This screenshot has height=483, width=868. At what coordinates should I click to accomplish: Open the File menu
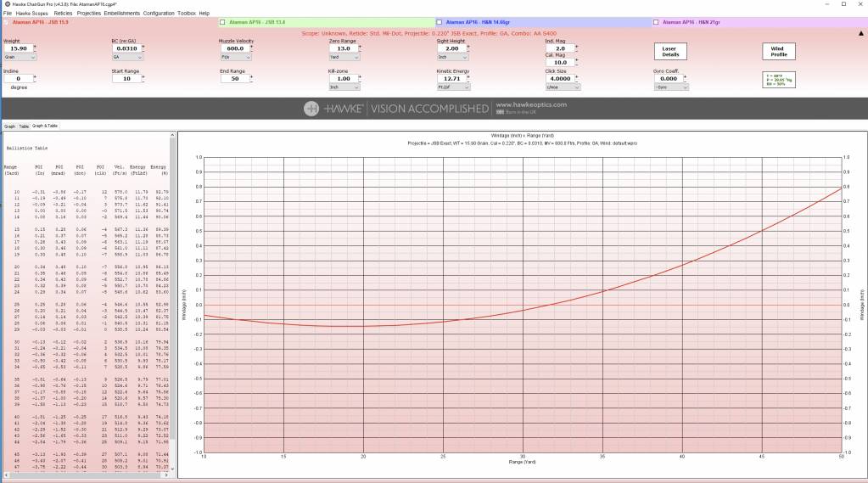7,13
